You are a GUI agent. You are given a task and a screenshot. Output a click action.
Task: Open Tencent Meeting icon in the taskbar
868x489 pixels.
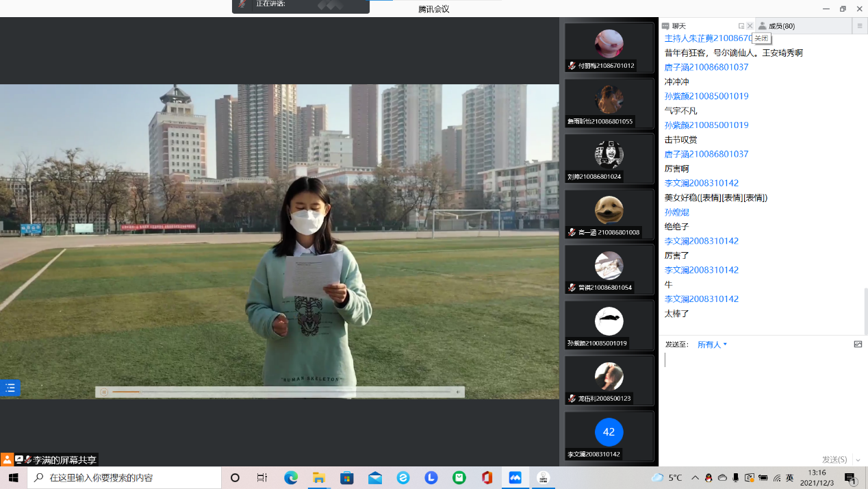click(515, 478)
